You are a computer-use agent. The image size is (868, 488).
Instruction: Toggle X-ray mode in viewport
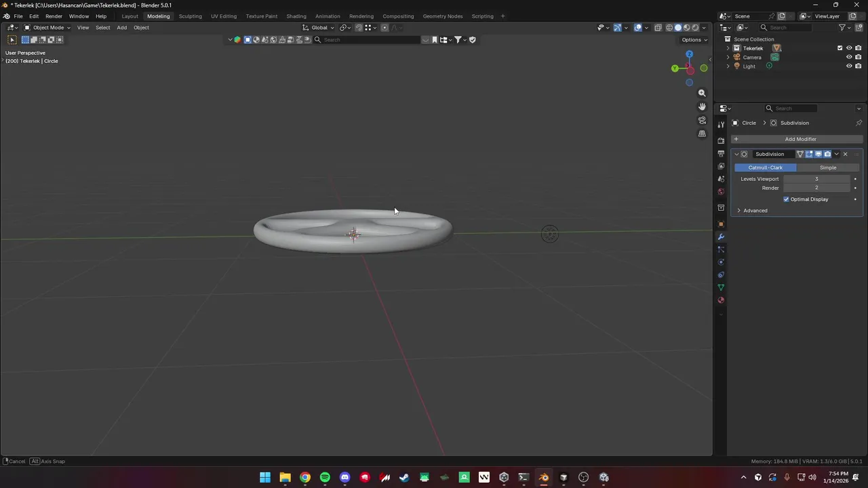tap(658, 28)
